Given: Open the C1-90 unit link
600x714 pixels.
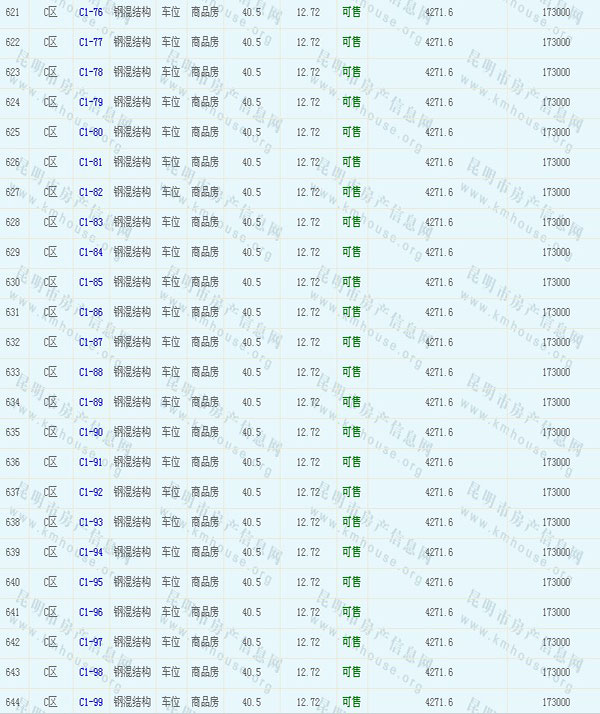Looking at the screenshot, I should pyautogui.click(x=90, y=432).
